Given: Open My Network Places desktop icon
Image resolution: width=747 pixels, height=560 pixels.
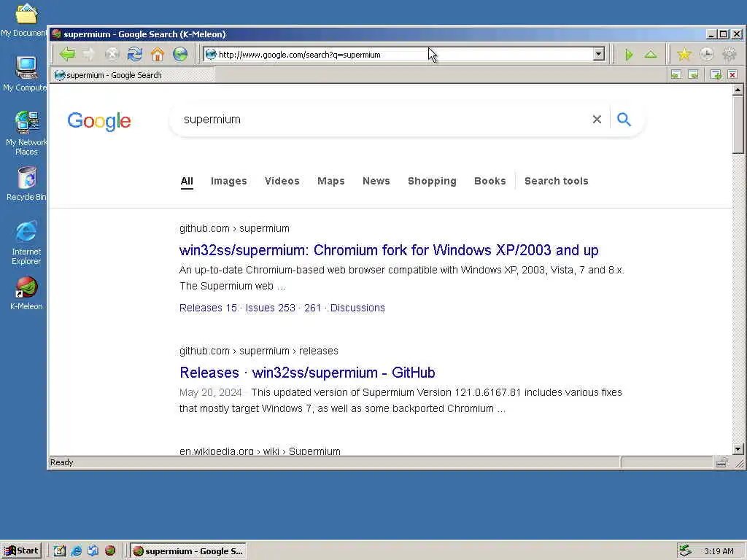Looking at the screenshot, I should pyautogui.click(x=26, y=133).
